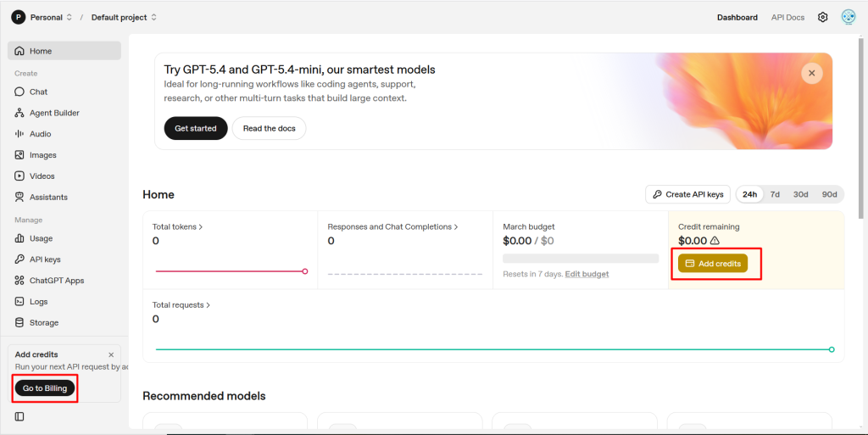Open Agent Builder from sidebar
The height and width of the screenshot is (435, 868).
(x=54, y=113)
